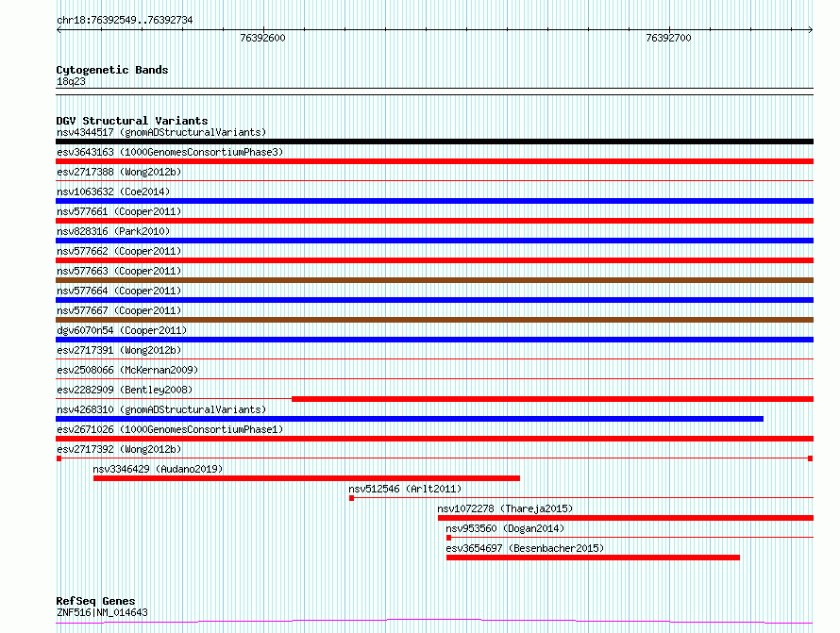The image size is (840, 633).
Task: Open nsv1063632 (Coe2014) variant label
Action: tap(113, 192)
